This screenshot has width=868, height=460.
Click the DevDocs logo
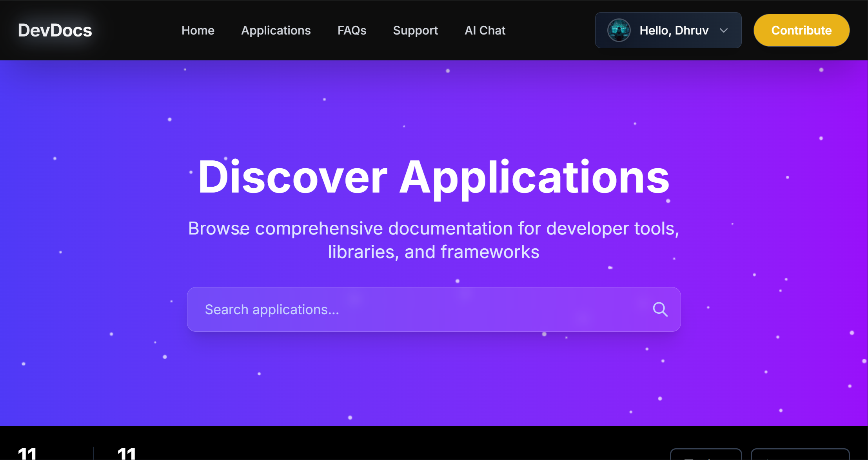pos(55,30)
